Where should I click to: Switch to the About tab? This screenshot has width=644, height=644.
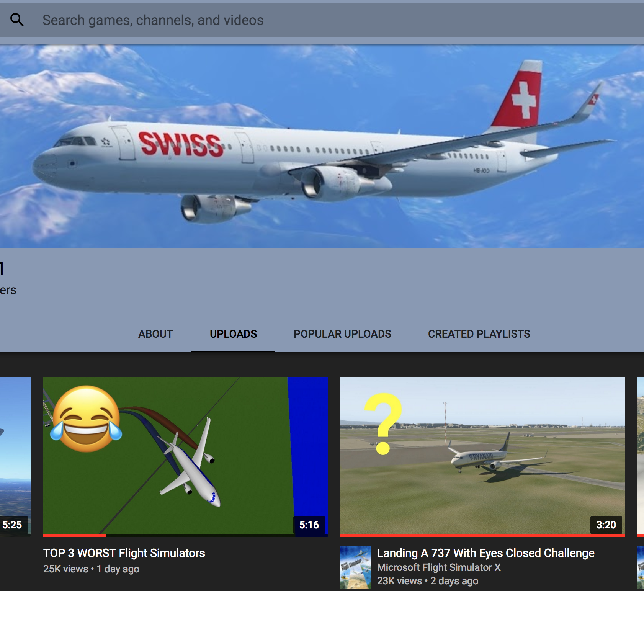pyautogui.click(x=155, y=334)
